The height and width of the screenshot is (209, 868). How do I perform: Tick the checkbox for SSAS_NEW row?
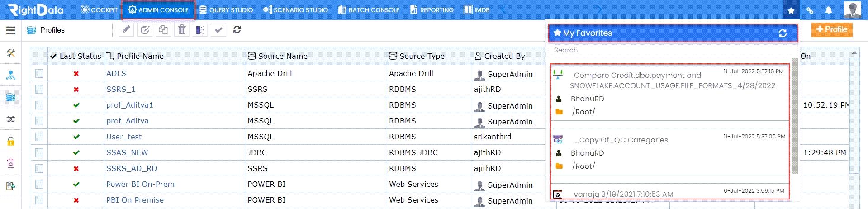tap(39, 152)
